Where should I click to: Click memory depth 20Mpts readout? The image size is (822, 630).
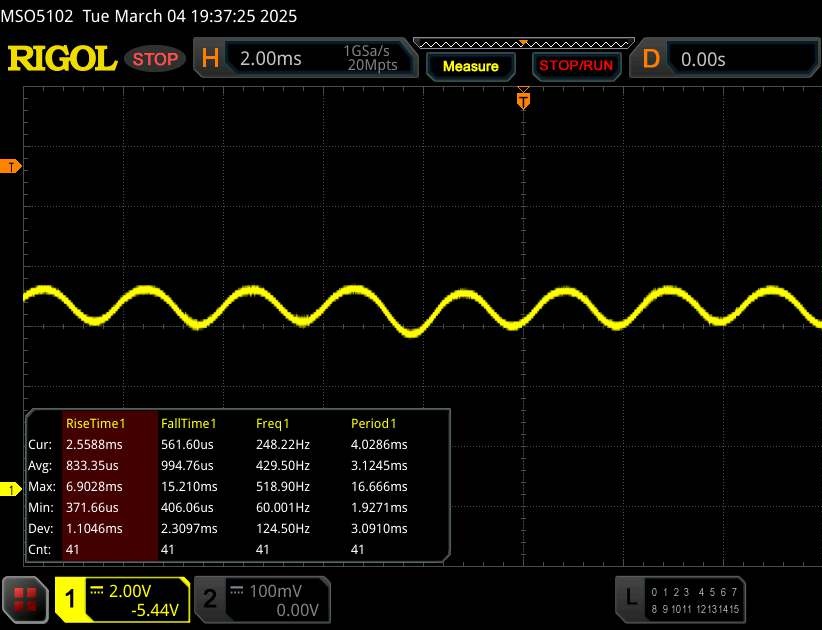[x=372, y=65]
